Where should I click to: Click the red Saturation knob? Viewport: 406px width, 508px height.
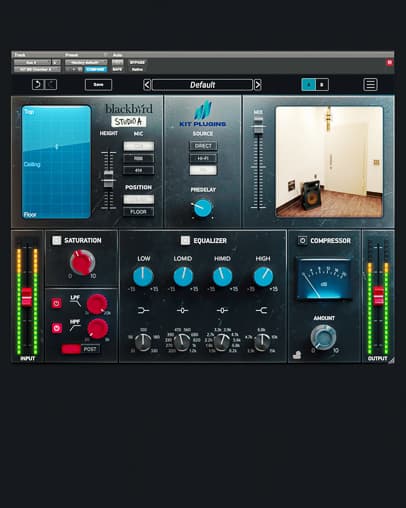pos(82,262)
